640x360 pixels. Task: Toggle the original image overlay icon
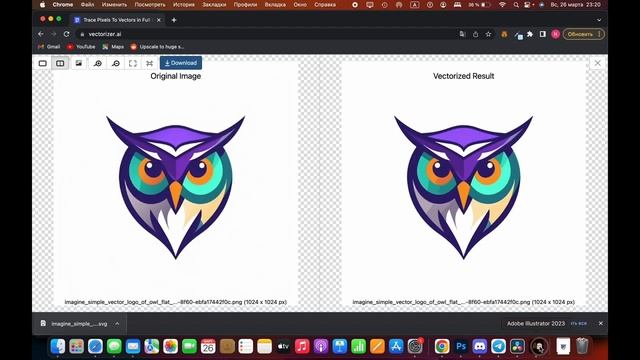coord(78,63)
